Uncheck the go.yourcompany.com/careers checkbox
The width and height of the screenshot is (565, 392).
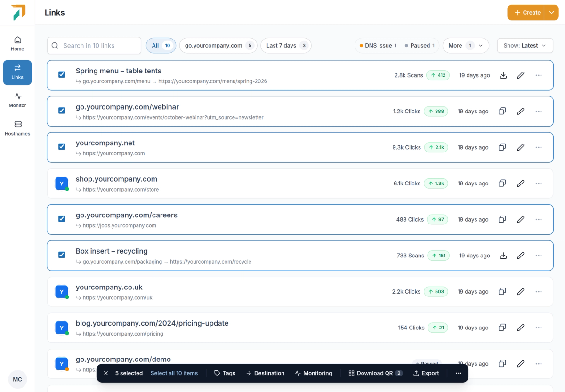pyautogui.click(x=62, y=219)
